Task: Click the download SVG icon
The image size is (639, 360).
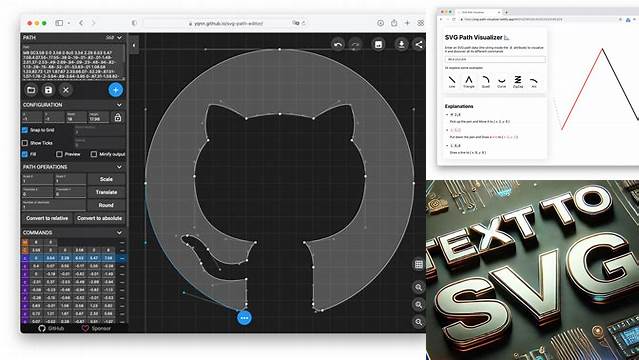Action: tap(401, 44)
